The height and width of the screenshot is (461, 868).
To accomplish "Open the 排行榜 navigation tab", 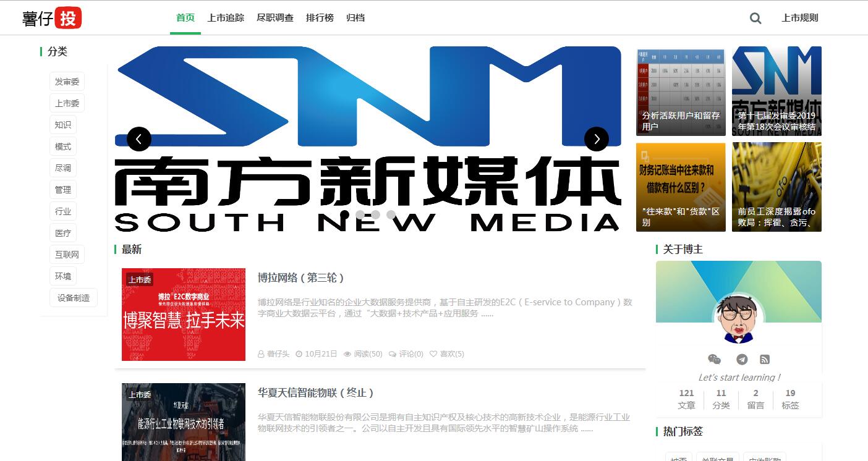I will (x=320, y=18).
